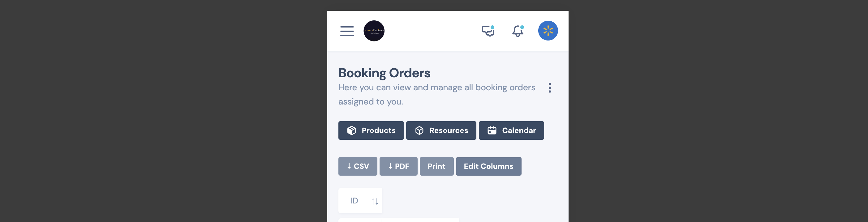Image resolution: width=868 pixels, height=222 pixels.
Task: Open the Calendar view
Action: click(511, 130)
